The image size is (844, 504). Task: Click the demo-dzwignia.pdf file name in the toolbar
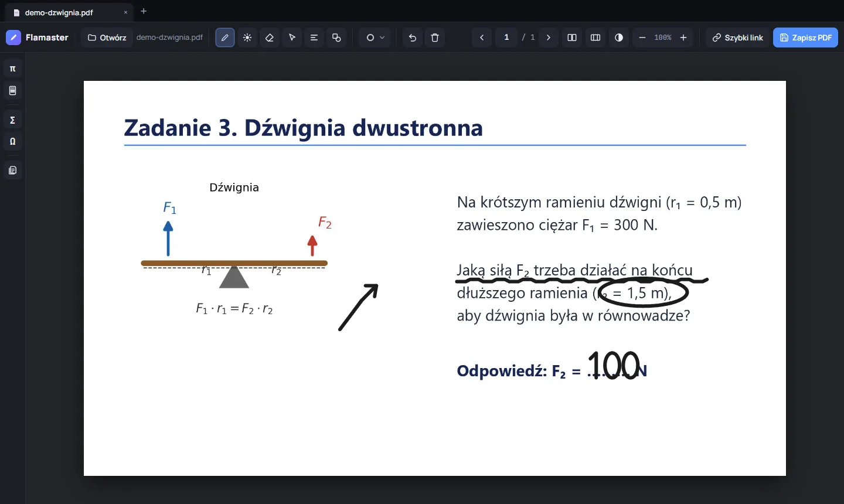pyautogui.click(x=169, y=38)
